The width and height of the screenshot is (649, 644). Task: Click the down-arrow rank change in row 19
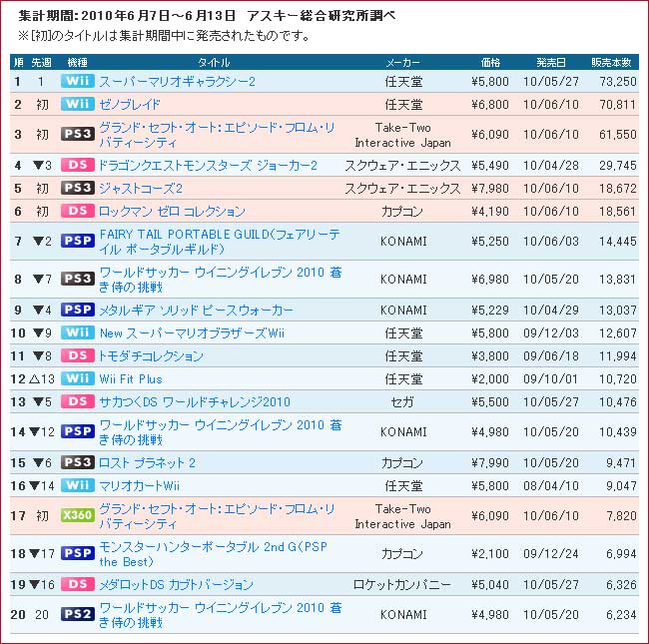pyautogui.click(x=42, y=584)
